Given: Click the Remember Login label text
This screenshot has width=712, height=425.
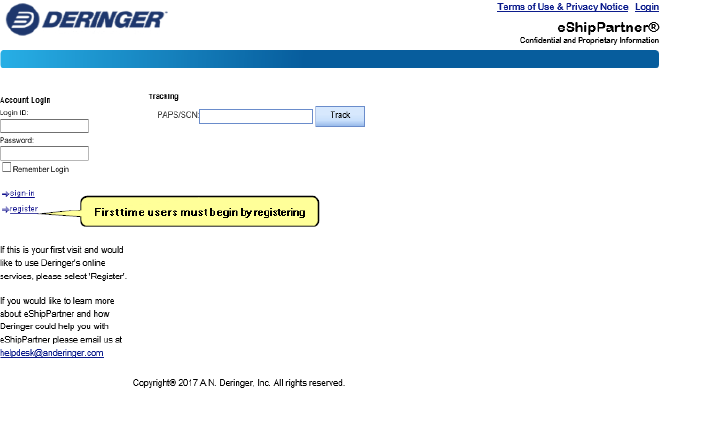Looking at the screenshot, I should [40, 169].
